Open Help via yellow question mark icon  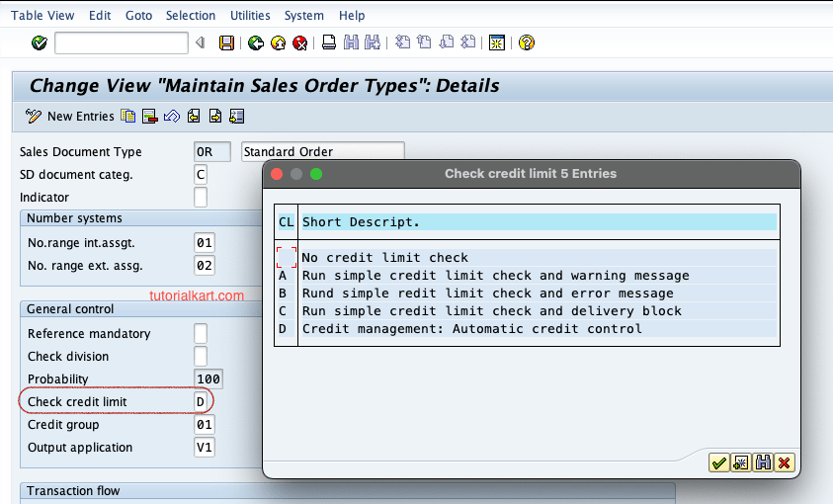[527, 42]
